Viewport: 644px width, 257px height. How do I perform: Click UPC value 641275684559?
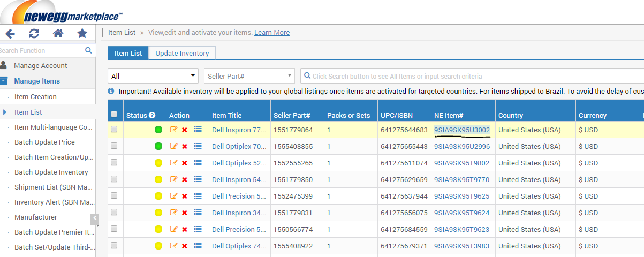pyautogui.click(x=404, y=229)
